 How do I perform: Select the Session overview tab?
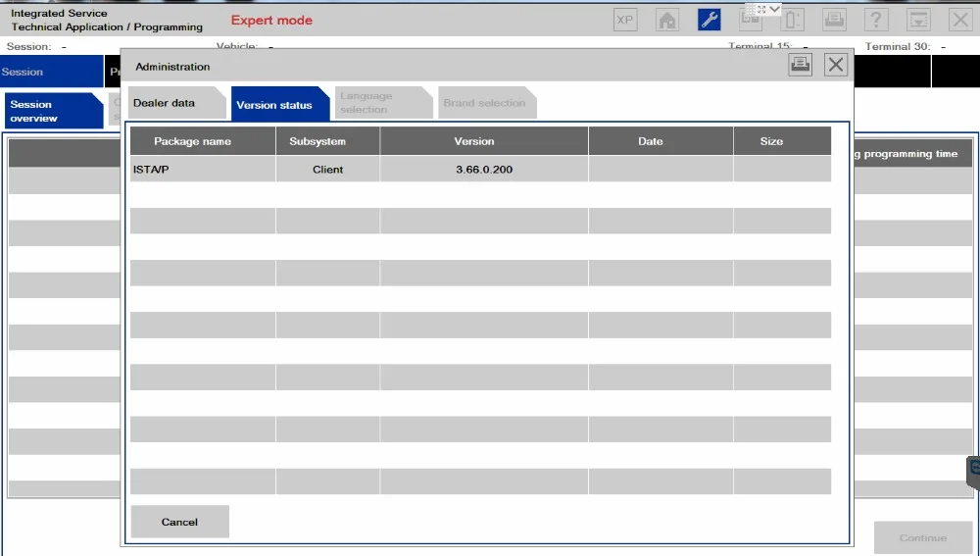[53, 111]
